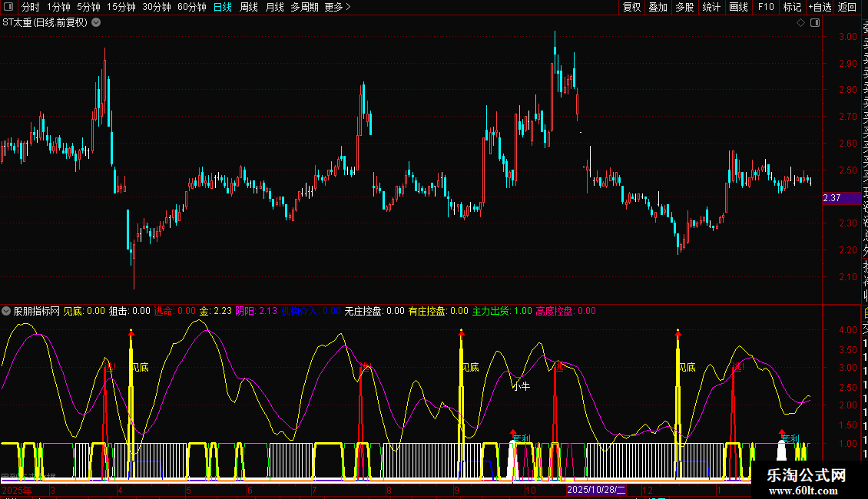The image size is (868, 499).
Task: Click the 4.00 indicator axis label
Action: point(848,329)
